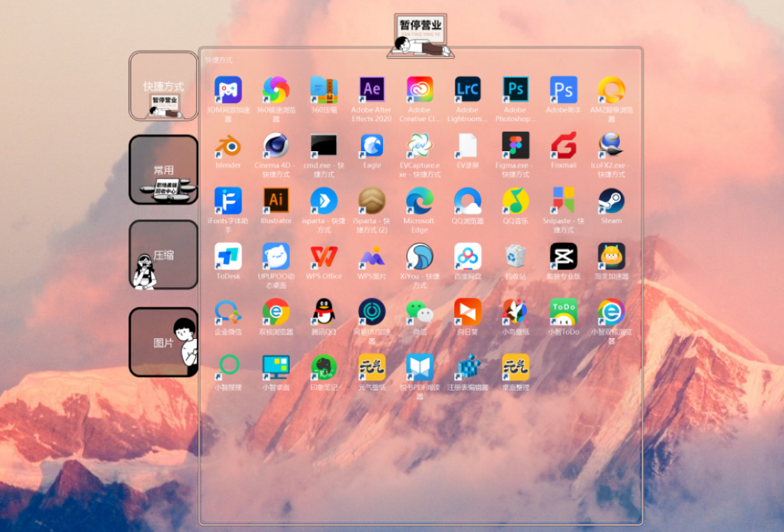The height and width of the screenshot is (532, 784).
Task: Launch 小智桌面 icon
Action: tap(276, 367)
